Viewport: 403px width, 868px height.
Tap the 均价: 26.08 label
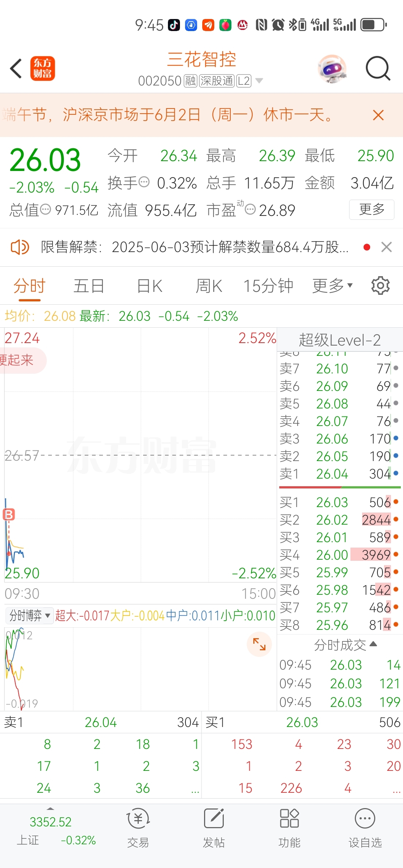point(40,316)
